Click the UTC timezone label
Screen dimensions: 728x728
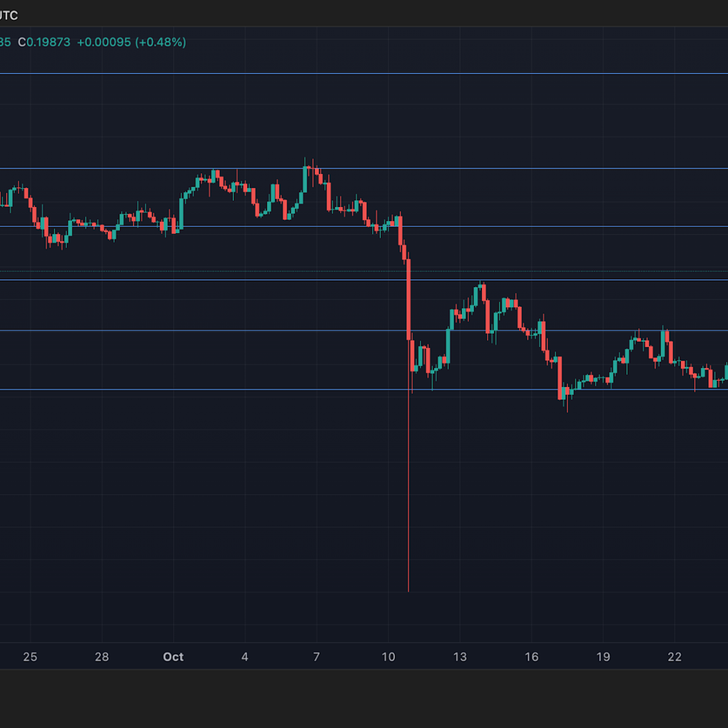pyautogui.click(x=8, y=15)
